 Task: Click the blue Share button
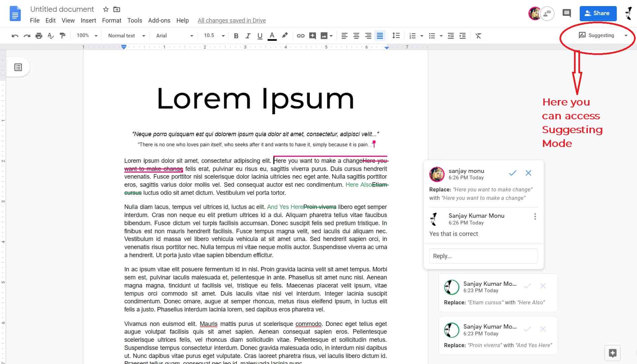(x=598, y=13)
